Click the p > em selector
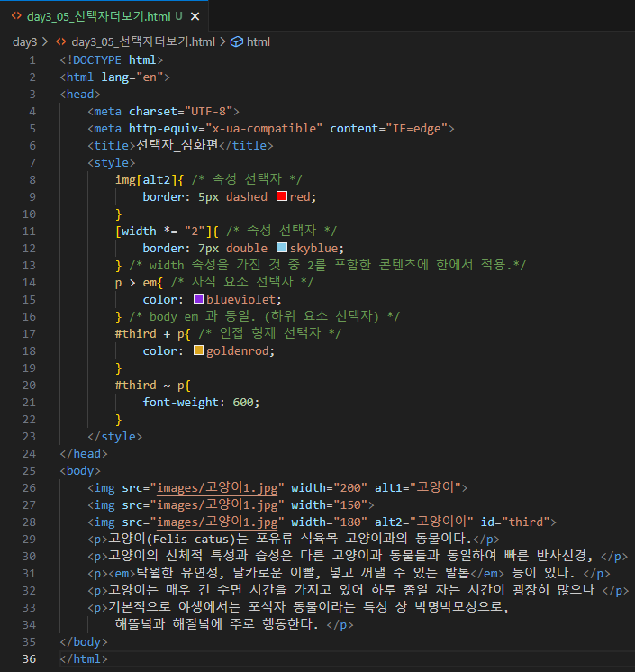This screenshot has width=635, height=672. pyautogui.click(x=136, y=283)
